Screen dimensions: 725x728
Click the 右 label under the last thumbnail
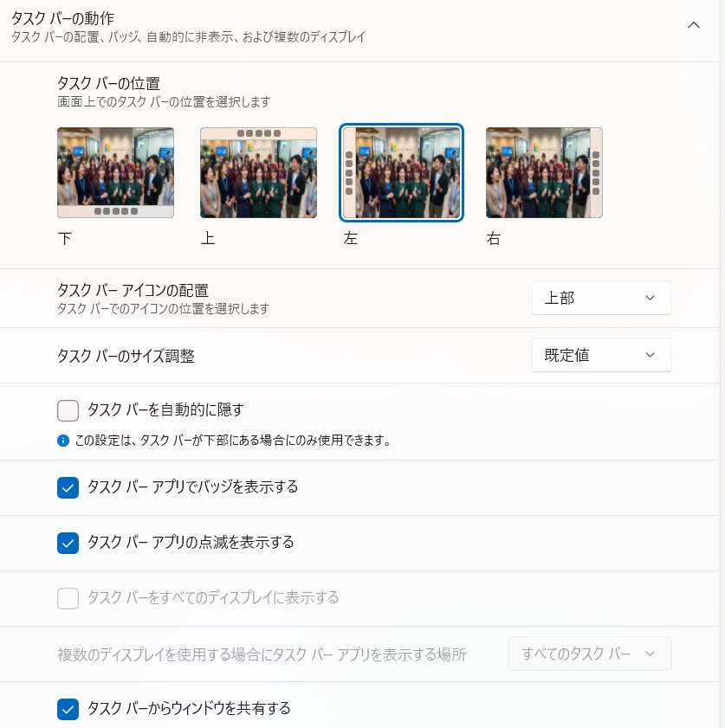coord(493,239)
